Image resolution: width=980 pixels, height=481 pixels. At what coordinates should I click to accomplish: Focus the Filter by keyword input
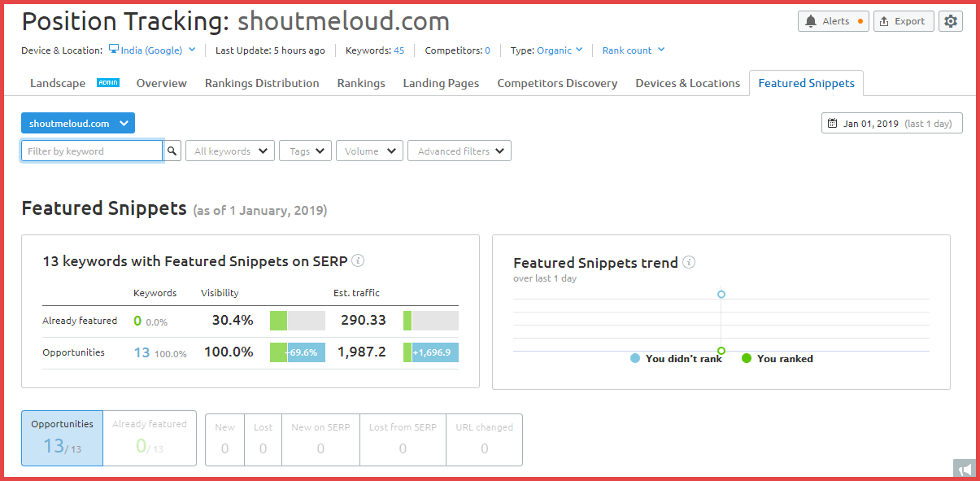92,151
